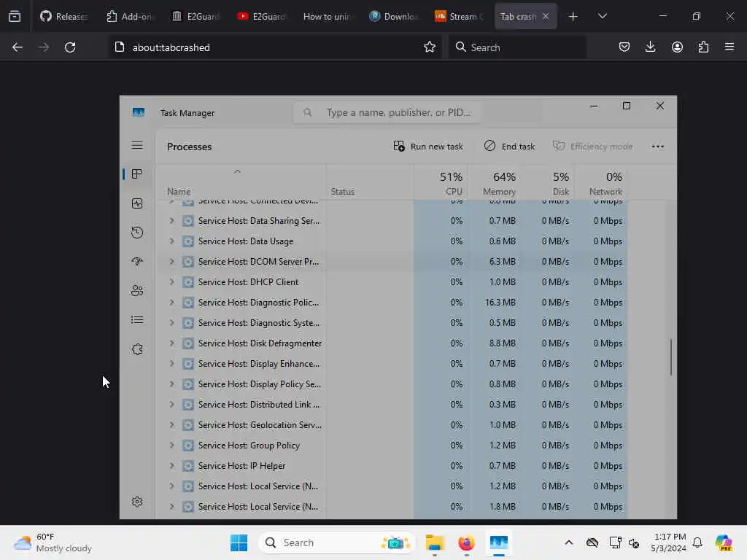Switch to Add-ons browser tab
The height and width of the screenshot is (560, 747).
click(130, 17)
